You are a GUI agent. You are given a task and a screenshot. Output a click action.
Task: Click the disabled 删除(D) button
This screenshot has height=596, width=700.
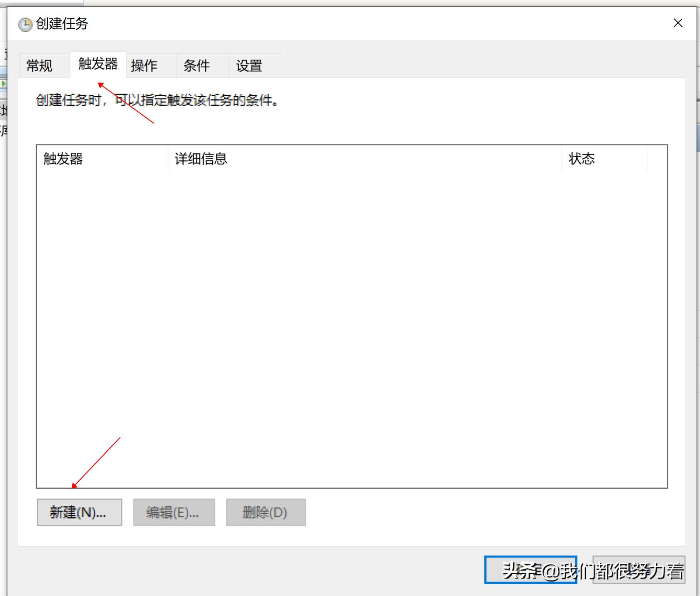[x=266, y=512]
